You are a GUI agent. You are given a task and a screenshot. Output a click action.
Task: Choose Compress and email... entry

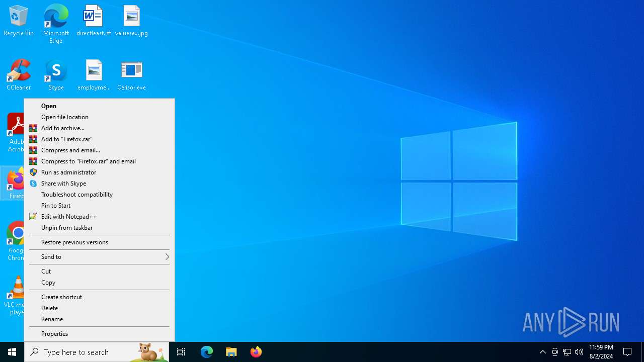(x=99, y=150)
